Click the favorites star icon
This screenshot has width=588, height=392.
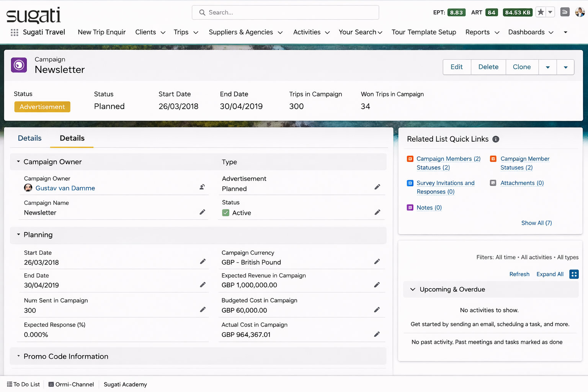point(541,12)
